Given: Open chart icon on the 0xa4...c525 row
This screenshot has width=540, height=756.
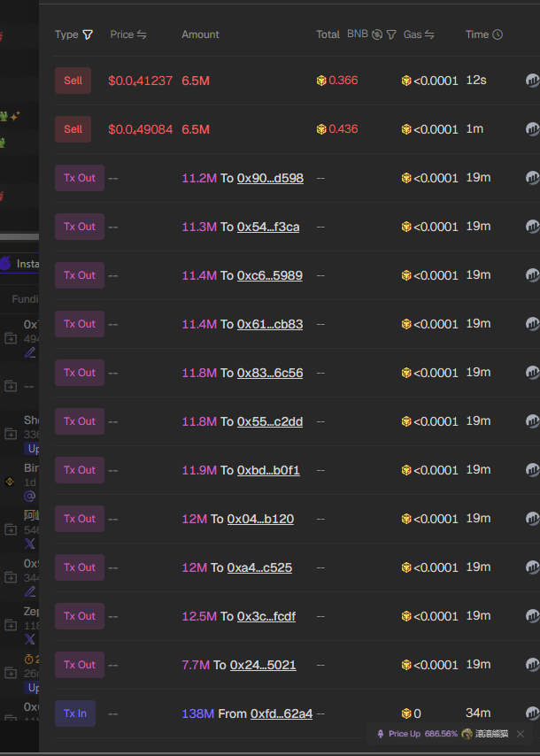Looking at the screenshot, I should [532, 567].
